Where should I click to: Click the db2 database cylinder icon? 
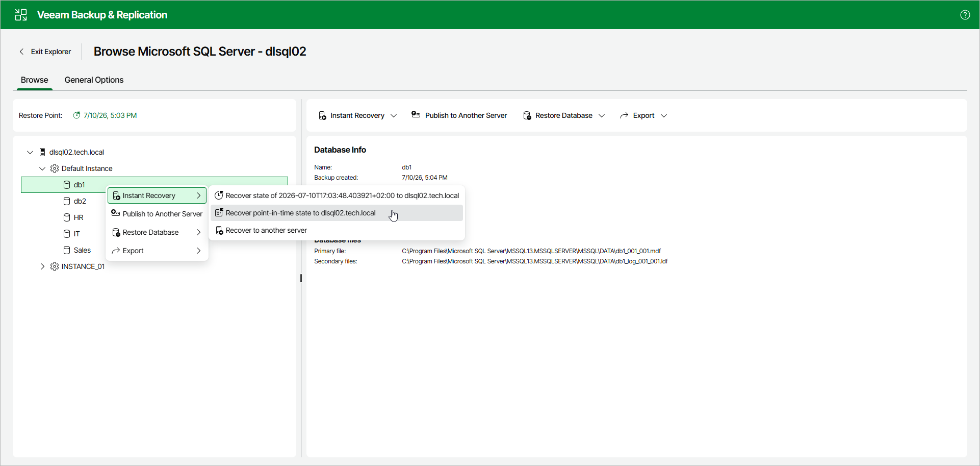point(67,201)
